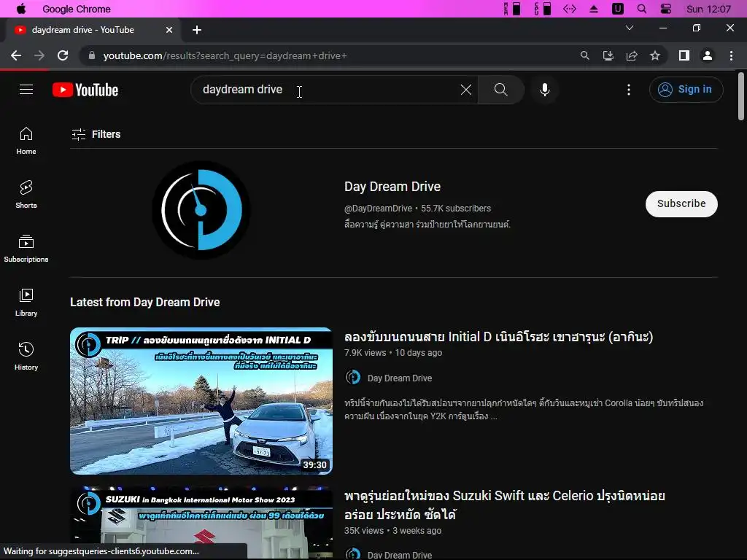Viewport: 747px width, 560px height.
Task: Click the eject icon in the menu bar
Action: (594, 9)
